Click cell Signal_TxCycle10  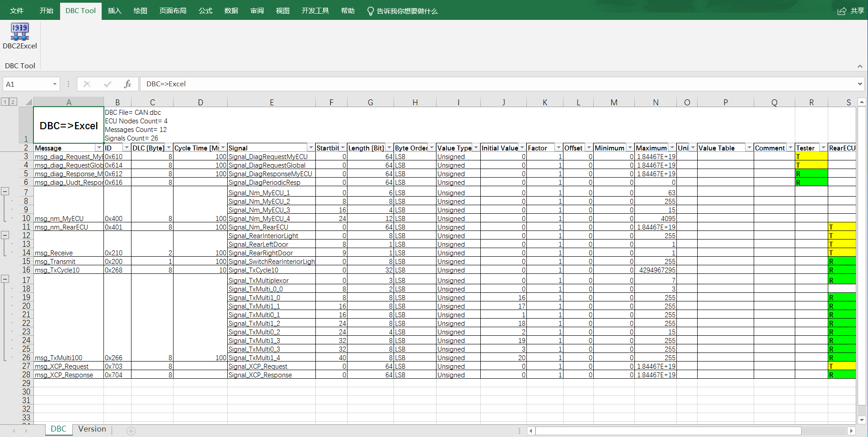click(x=271, y=270)
